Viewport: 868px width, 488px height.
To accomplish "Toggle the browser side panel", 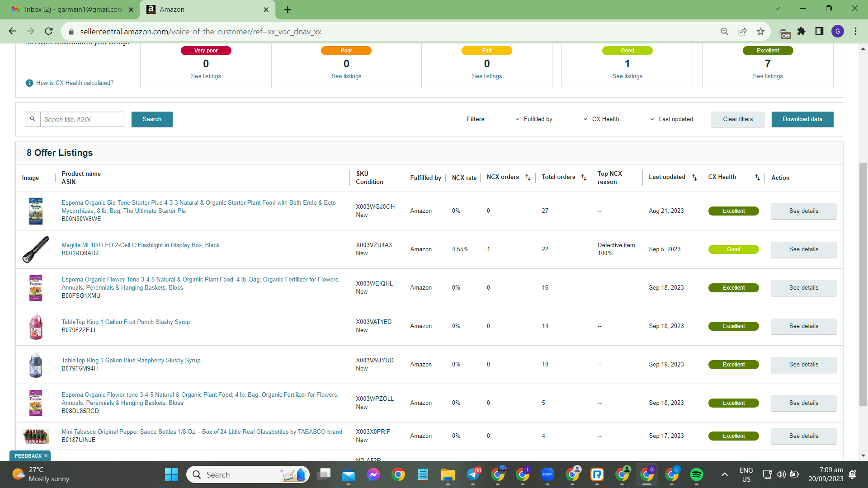I will (x=819, y=31).
